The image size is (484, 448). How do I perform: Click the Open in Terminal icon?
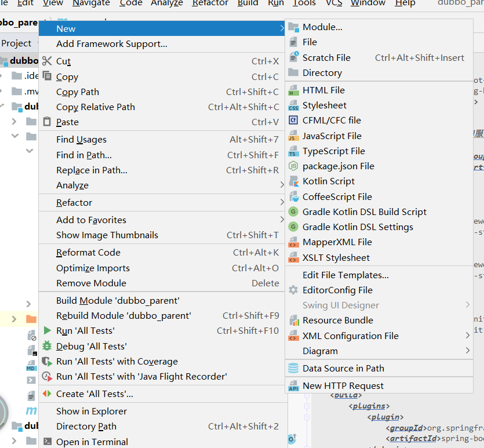click(x=47, y=441)
